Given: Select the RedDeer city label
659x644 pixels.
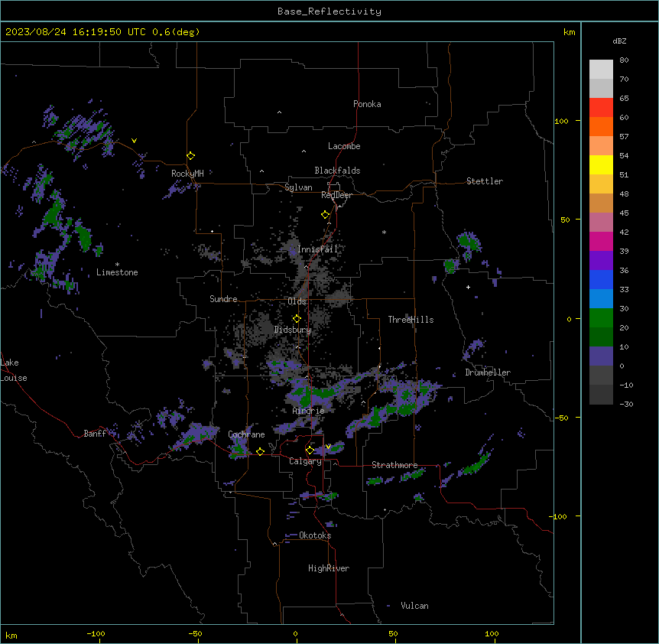Looking at the screenshot, I should 336,195.
